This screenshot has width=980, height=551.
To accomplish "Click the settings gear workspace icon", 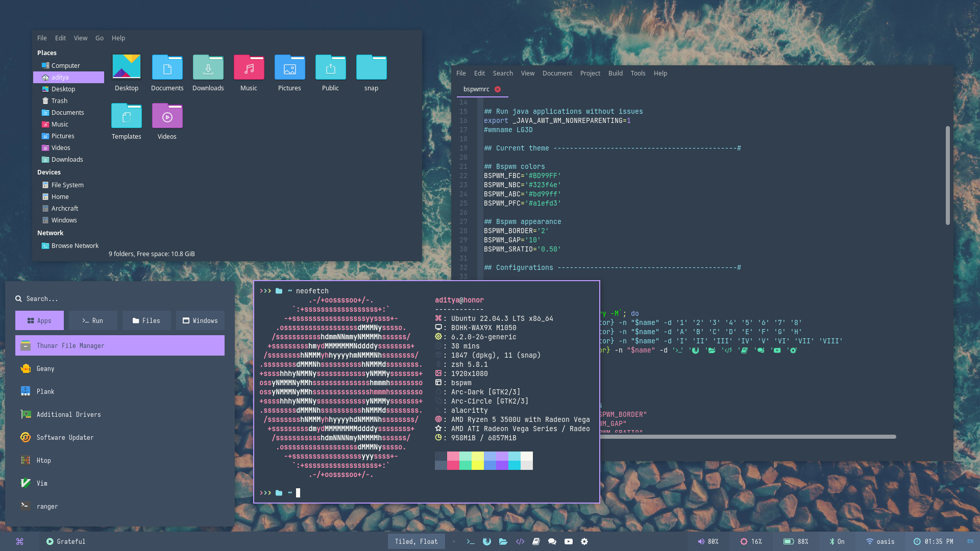I will click(584, 541).
